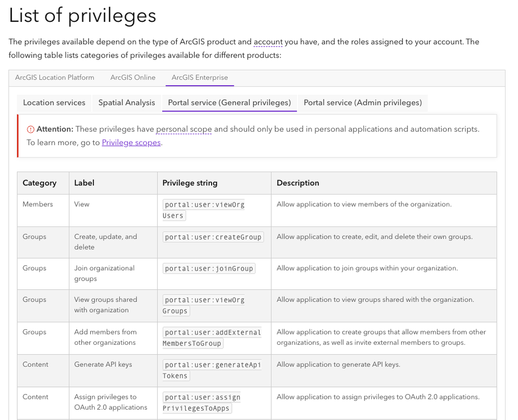Image resolution: width=518 pixels, height=420 pixels.
Task: Open Portal service (Admin privileges) tab
Action: click(x=362, y=103)
